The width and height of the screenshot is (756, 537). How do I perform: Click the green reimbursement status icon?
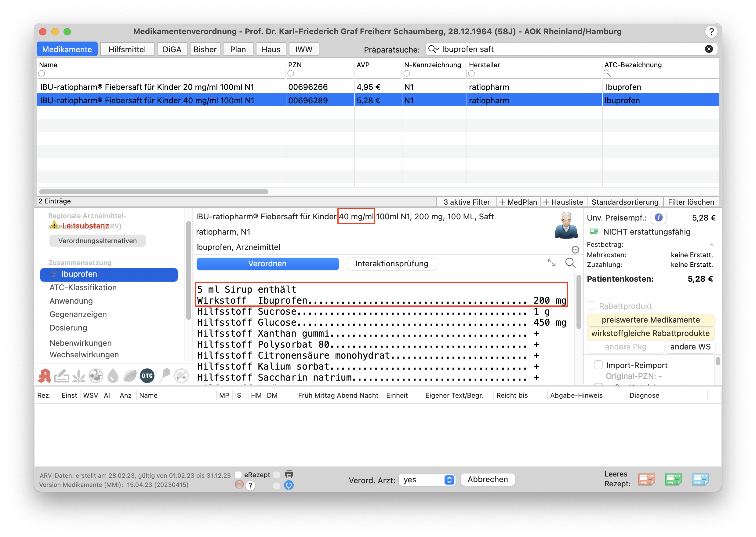click(594, 232)
